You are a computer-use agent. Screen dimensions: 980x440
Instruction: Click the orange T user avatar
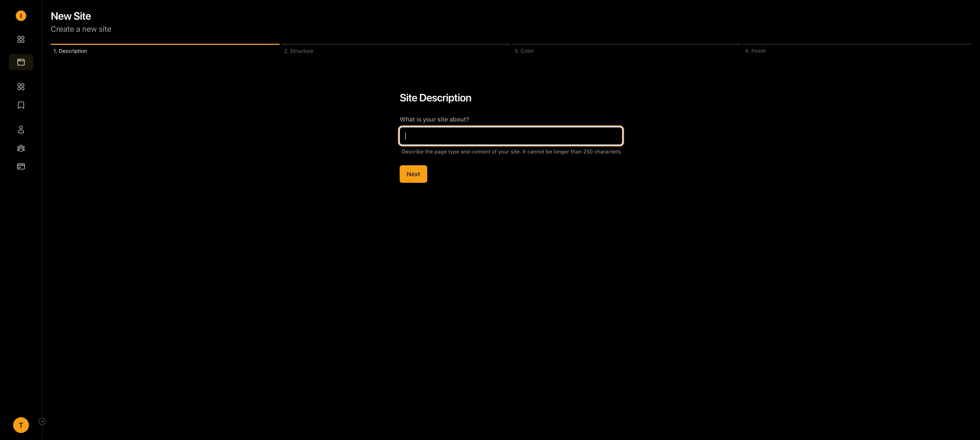pos(21,425)
